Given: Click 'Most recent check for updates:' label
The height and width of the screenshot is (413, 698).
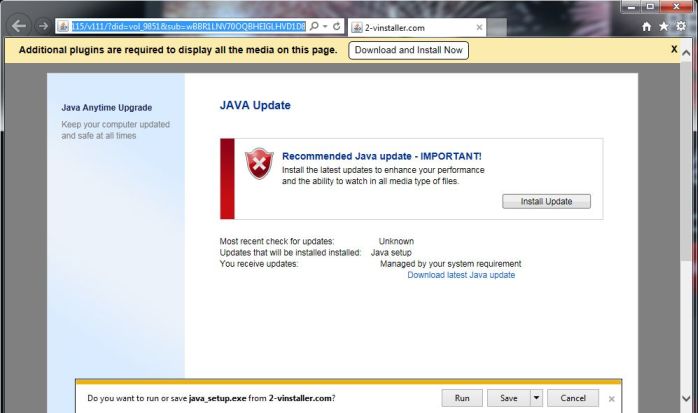Looking at the screenshot, I should (x=277, y=241).
